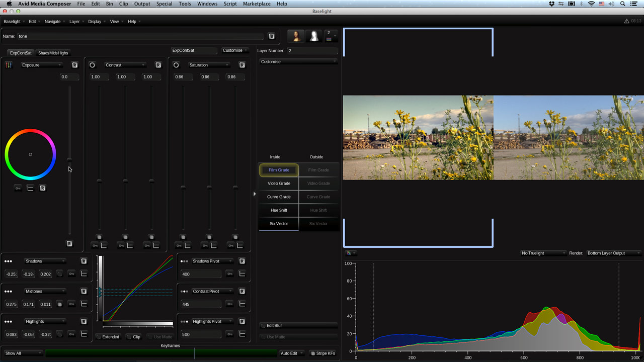Reset the Exposure control with its R button
Viewport: 644px width, 362px height.
pyautogui.click(x=74, y=65)
